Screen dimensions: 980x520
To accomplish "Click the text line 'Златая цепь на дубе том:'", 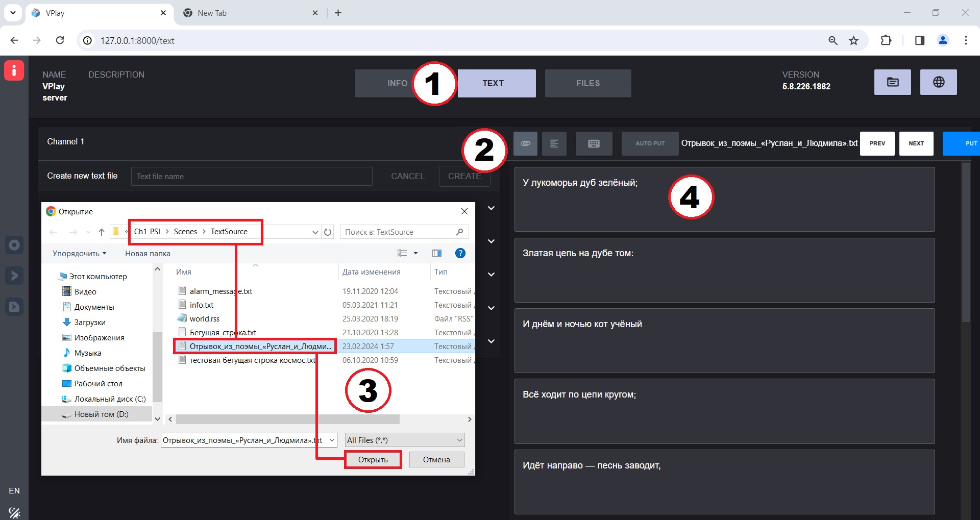I will tap(578, 253).
